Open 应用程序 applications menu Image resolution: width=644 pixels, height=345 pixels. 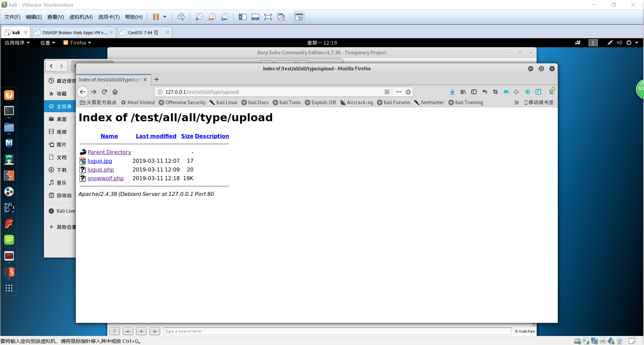coord(17,43)
